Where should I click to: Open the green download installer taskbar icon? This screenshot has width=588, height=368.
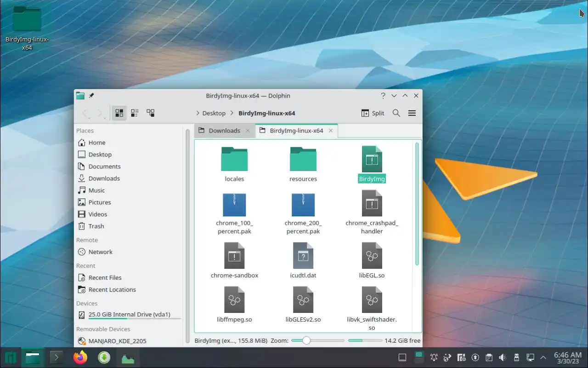point(104,357)
